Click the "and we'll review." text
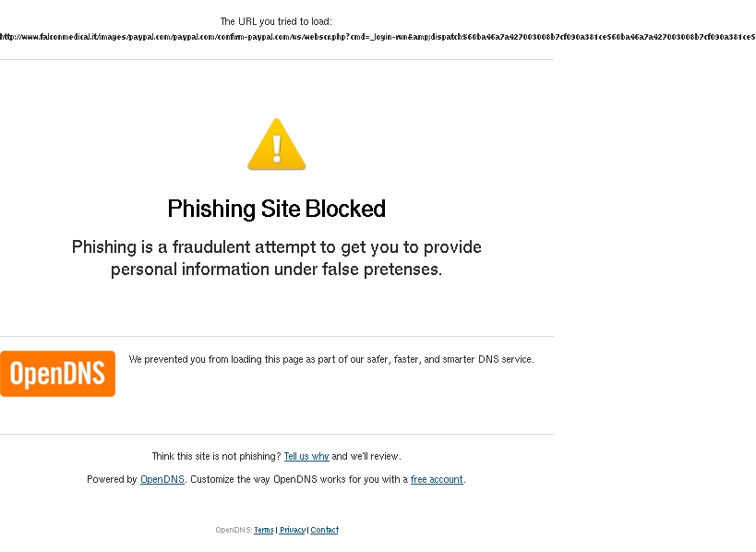756x552 pixels. (x=366, y=456)
